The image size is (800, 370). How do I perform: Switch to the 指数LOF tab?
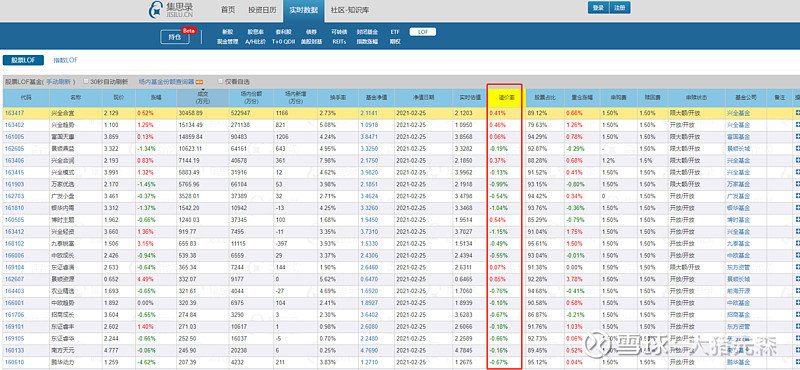(x=66, y=60)
